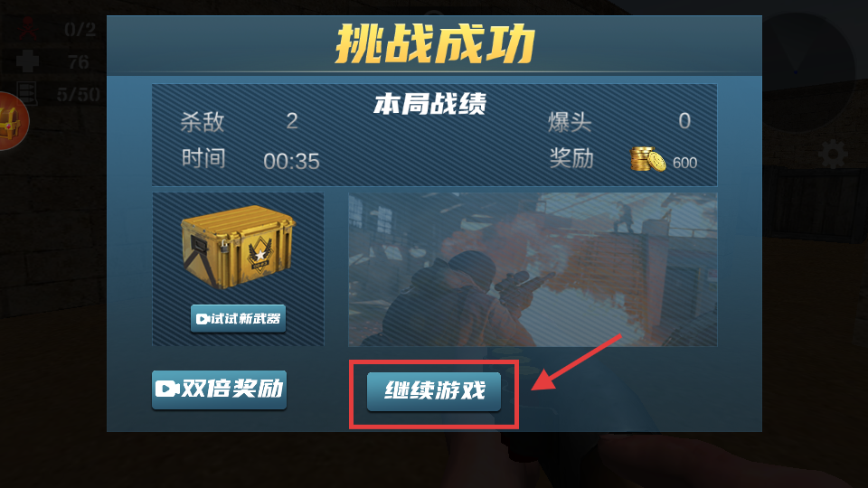Click the 杀敌 kill count label
The image size is (868, 488).
[x=202, y=122]
